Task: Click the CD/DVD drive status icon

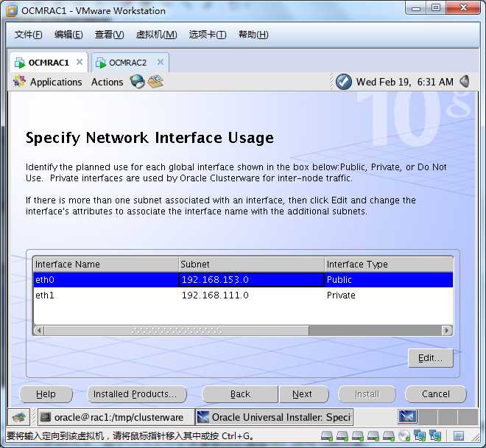Action: (404, 436)
